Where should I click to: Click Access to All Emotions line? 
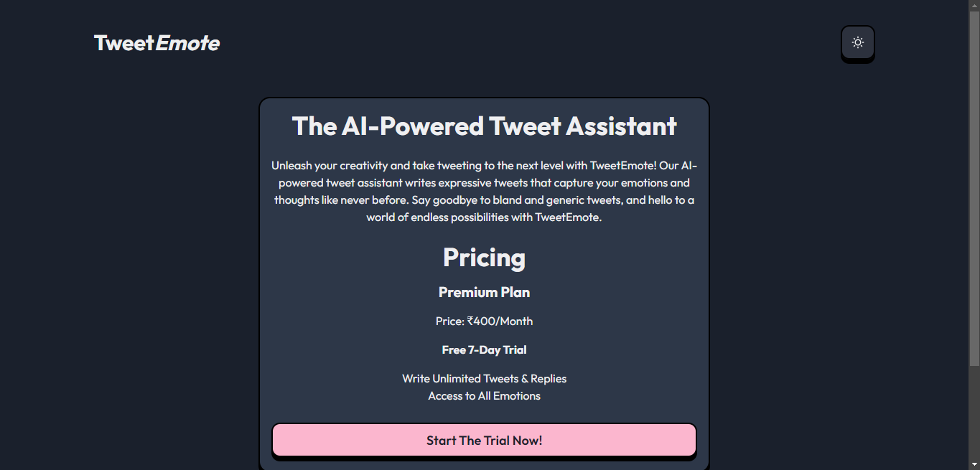pyautogui.click(x=484, y=395)
